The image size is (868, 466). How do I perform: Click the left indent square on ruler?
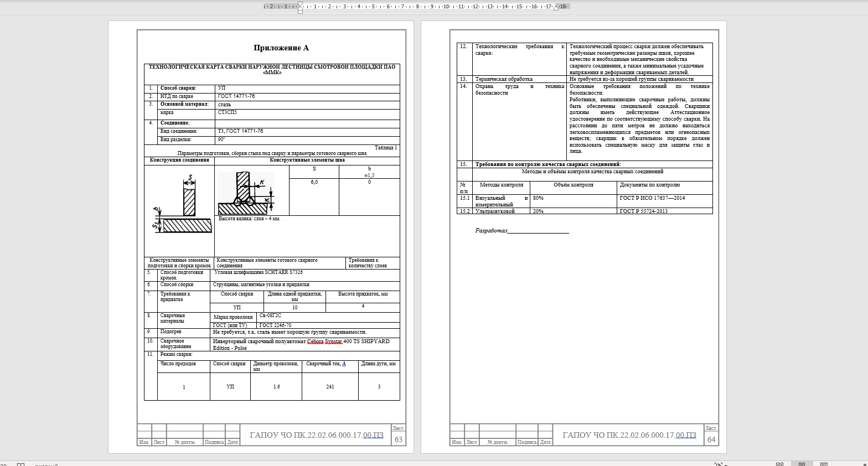click(300, 11)
